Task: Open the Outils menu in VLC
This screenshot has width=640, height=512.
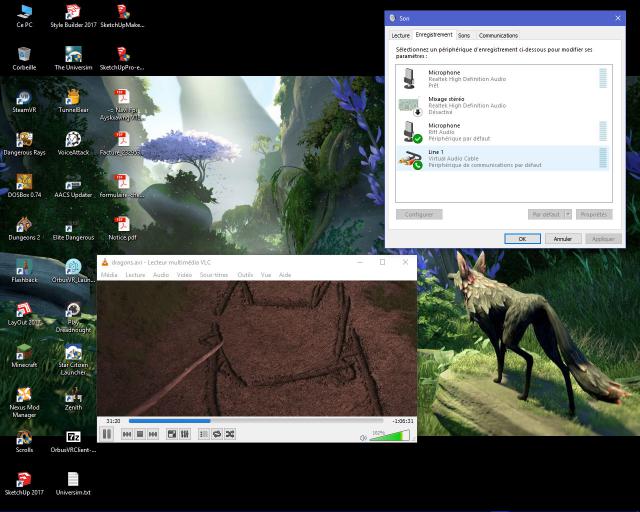Action: [x=245, y=275]
